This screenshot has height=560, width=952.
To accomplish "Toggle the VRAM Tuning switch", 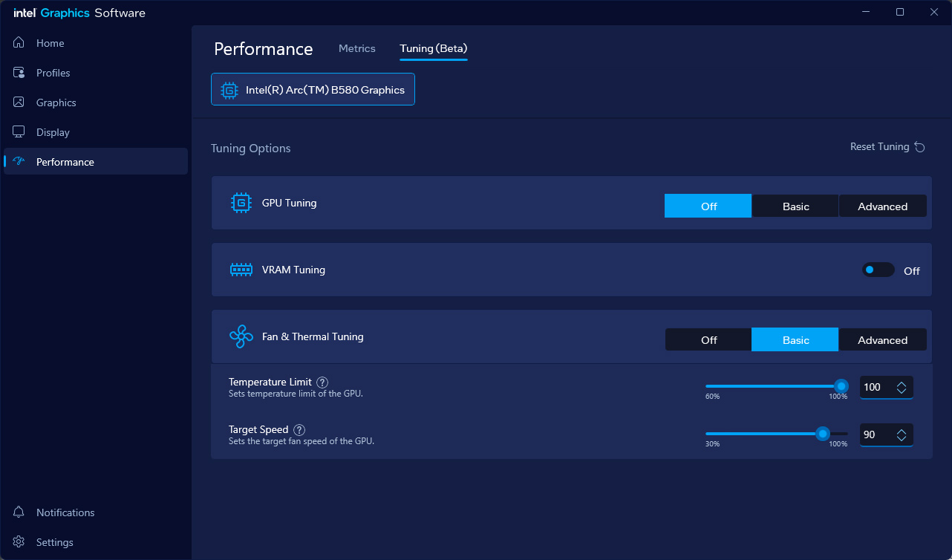I will coord(878,270).
